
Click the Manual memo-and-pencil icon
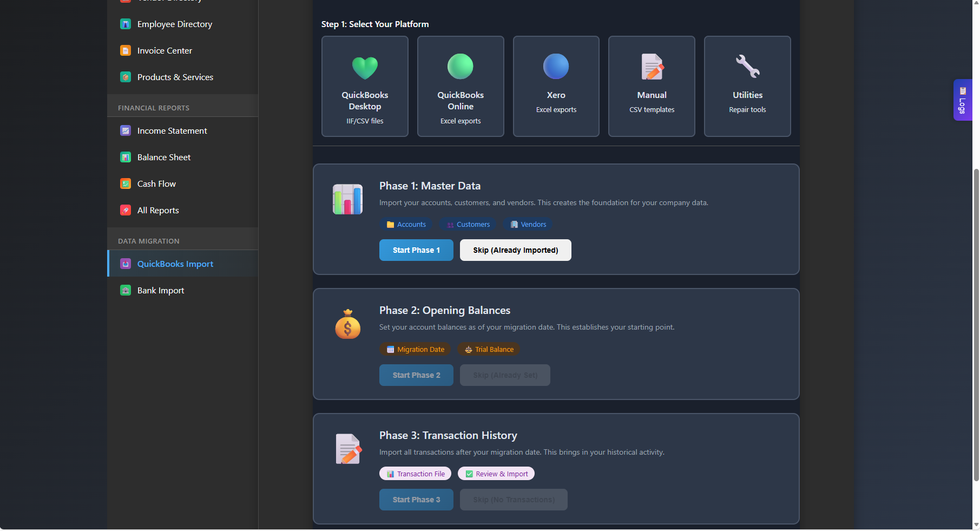click(x=652, y=67)
